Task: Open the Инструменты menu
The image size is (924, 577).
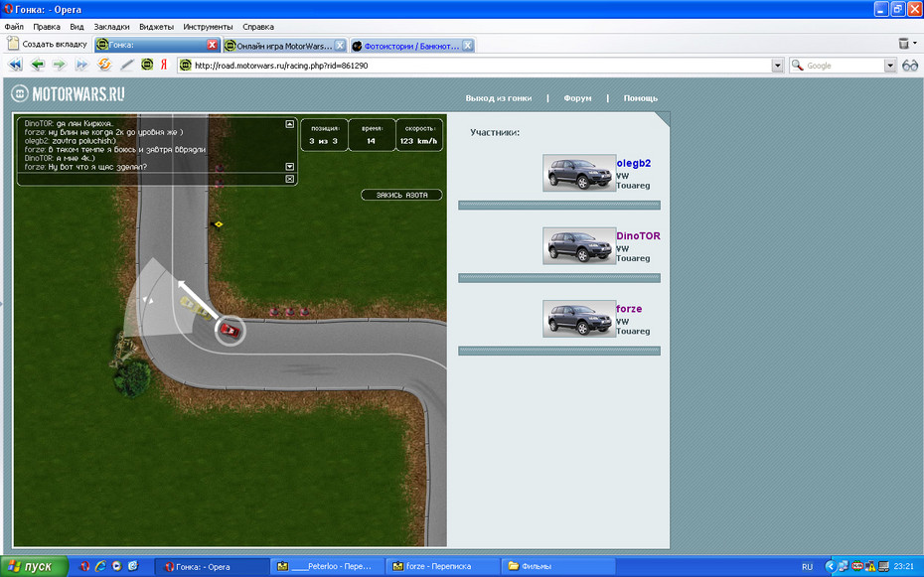Action: [208, 27]
